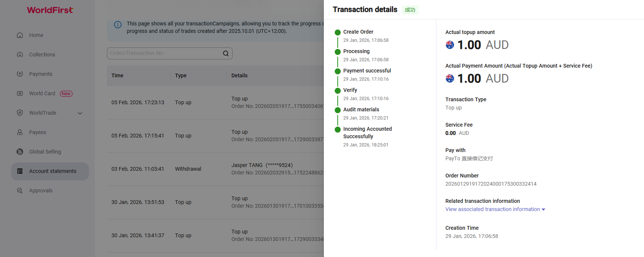Click the Collections sidebar icon

click(x=20, y=55)
